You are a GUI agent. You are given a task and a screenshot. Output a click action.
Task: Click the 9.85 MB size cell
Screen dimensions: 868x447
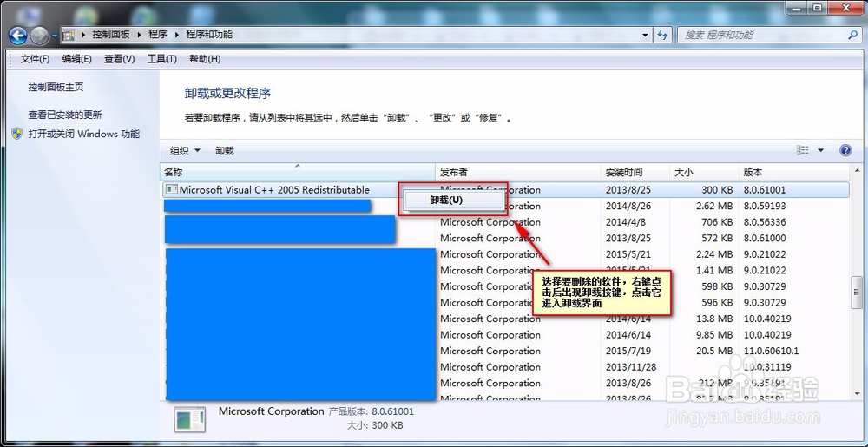[x=714, y=335]
